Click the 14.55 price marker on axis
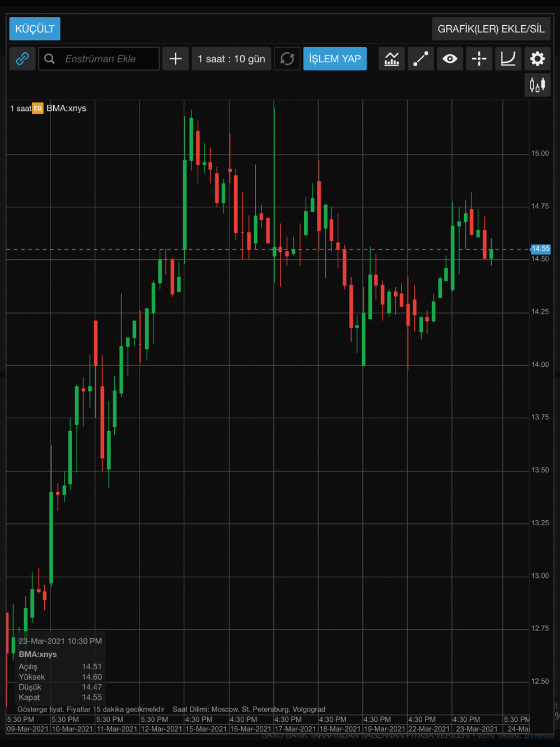 tap(540, 249)
